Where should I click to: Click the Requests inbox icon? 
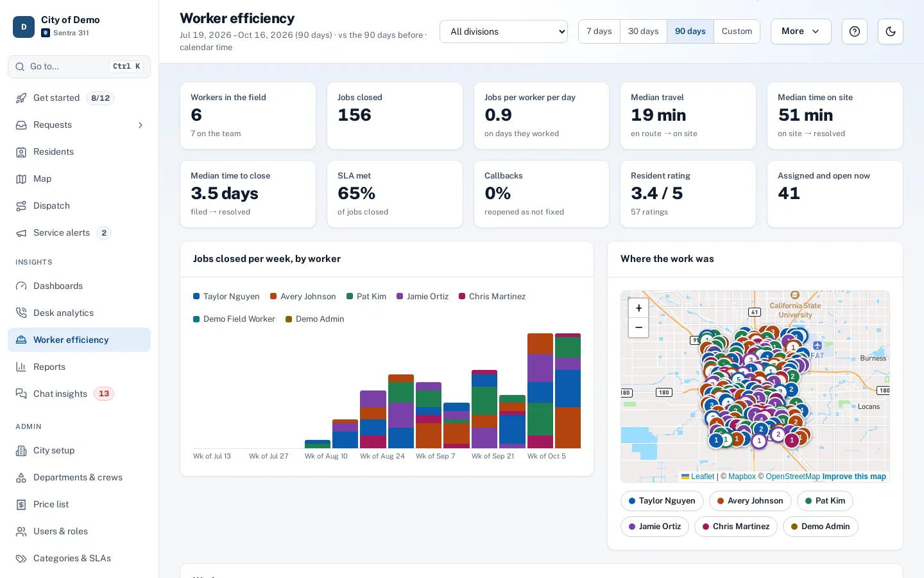[21, 125]
